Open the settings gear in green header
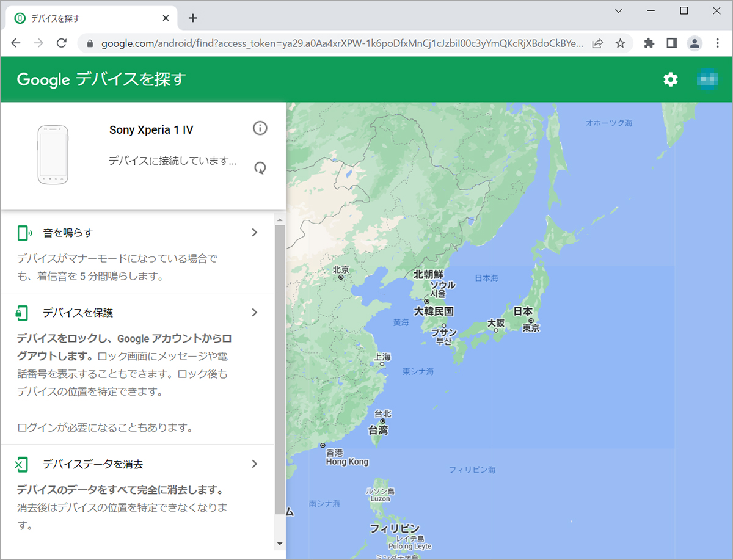 pos(671,79)
